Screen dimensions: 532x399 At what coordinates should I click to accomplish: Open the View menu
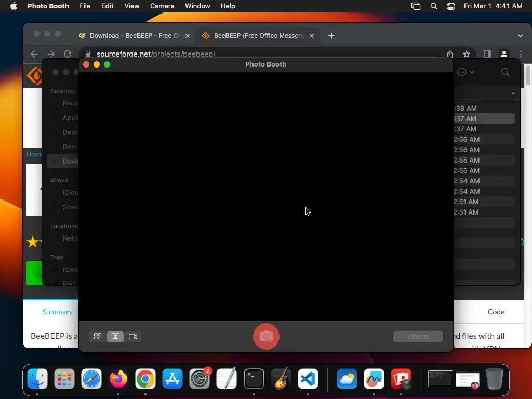(131, 6)
